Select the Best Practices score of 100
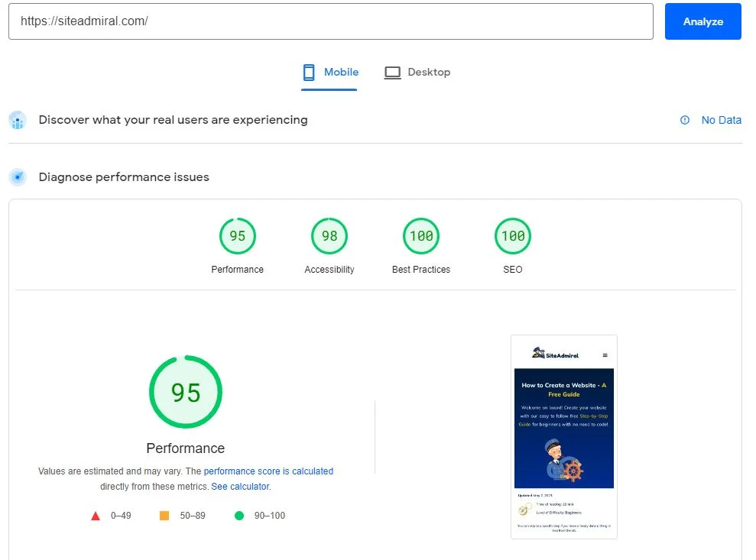The height and width of the screenshot is (560, 756). click(x=420, y=236)
